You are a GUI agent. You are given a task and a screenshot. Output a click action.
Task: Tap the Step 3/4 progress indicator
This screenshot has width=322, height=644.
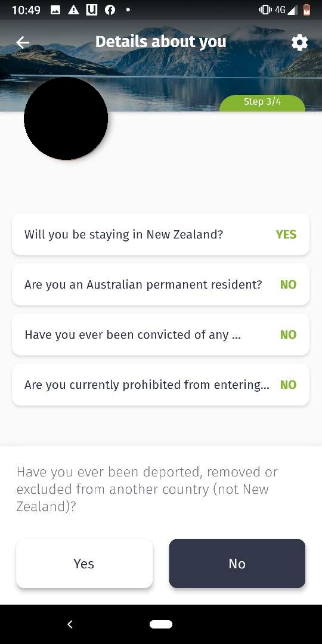point(262,103)
